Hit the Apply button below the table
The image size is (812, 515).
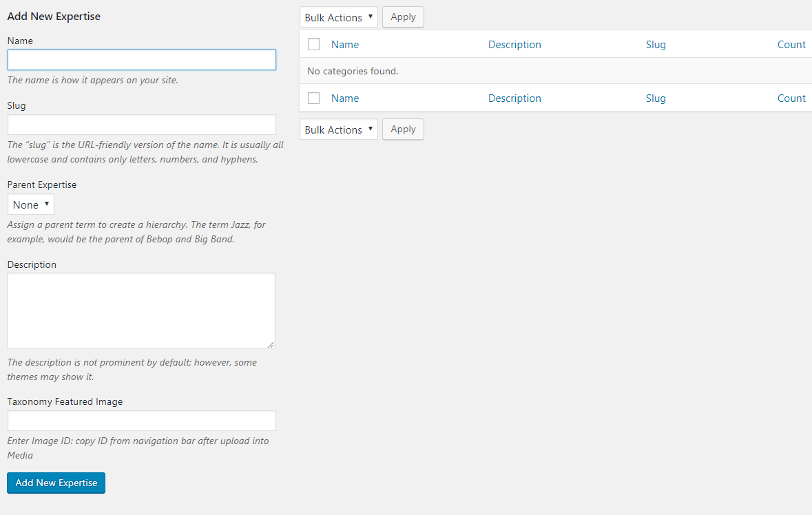pyautogui.click(x=403, y=129)
